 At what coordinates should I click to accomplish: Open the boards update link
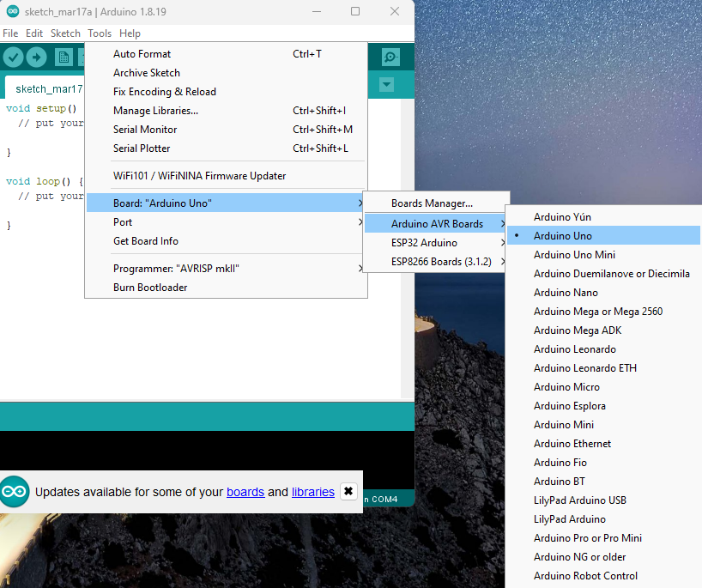(x=245, y=492)
